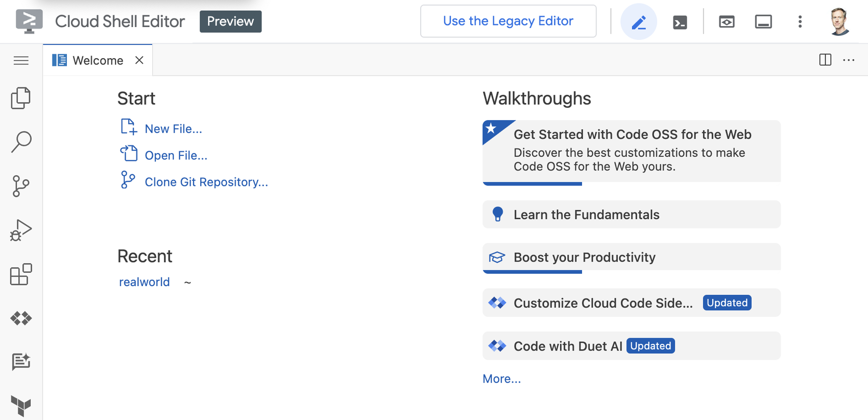Open the vertical three-dot more menu
Viewport: 868px width, 420px height.
(x=800, y=21)
